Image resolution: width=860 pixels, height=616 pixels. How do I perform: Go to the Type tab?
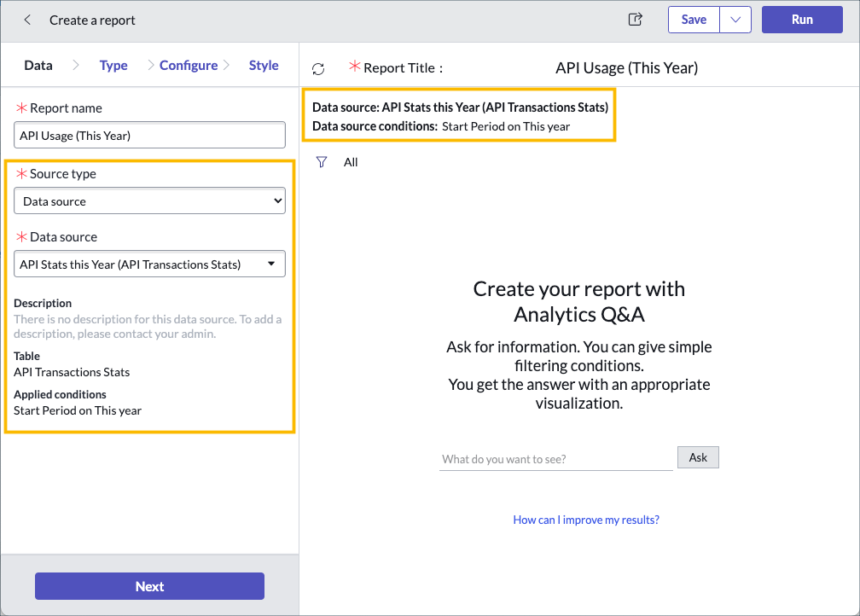pyautogui.click(x=113, y=66)
